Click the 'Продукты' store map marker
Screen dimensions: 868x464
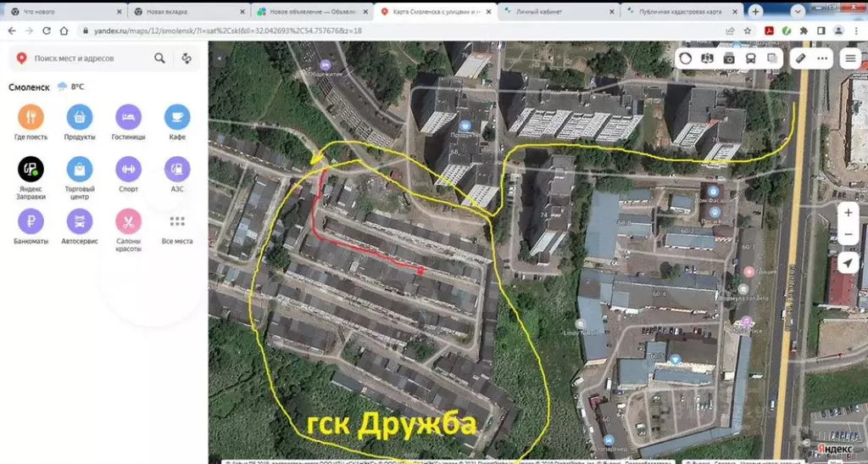click(465, 126)
